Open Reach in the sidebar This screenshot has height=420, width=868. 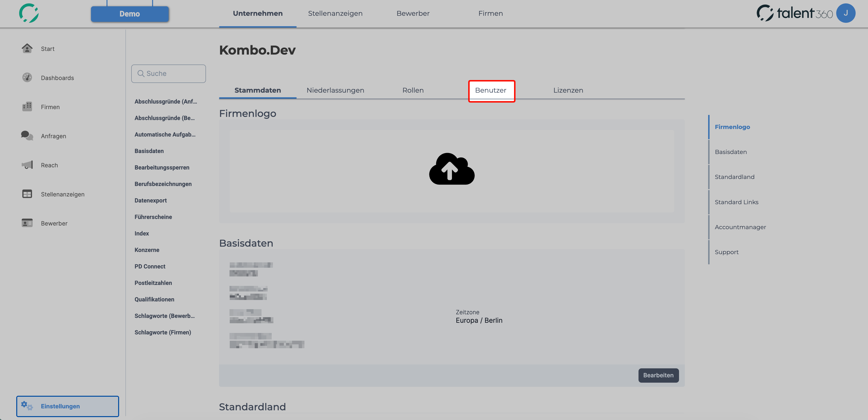[49, 165]
